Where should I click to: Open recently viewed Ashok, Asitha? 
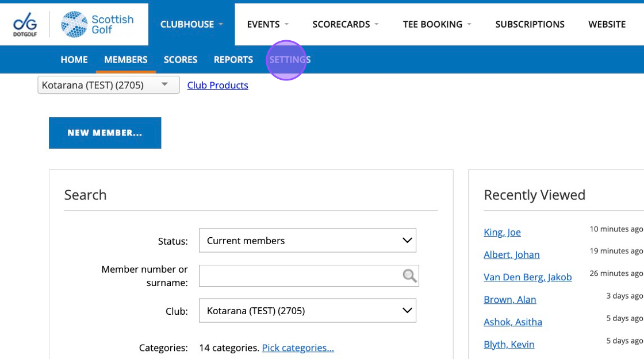513,322
